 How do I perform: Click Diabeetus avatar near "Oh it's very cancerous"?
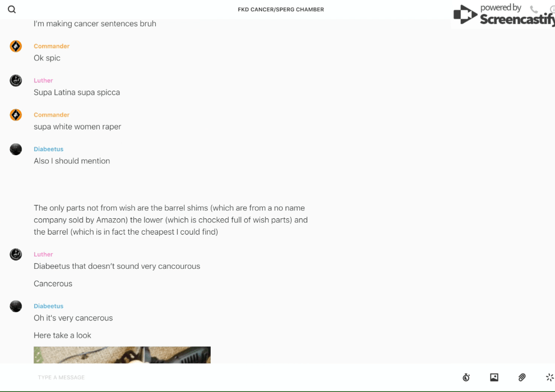(x=16, y=306)
